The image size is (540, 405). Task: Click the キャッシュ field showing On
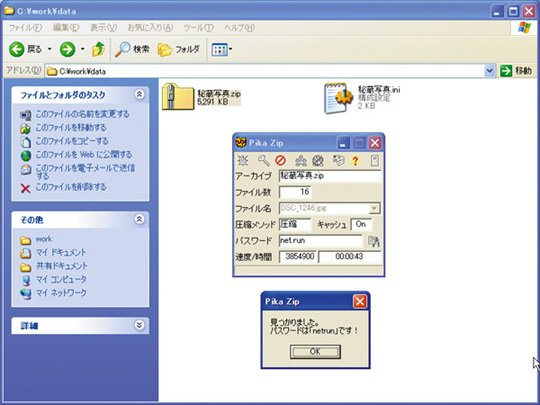coord(361,224)
